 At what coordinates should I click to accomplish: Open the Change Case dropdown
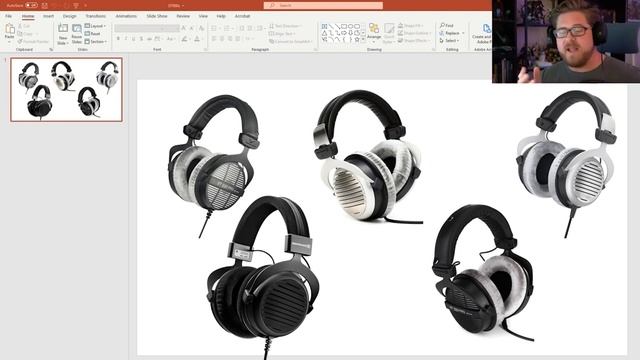[x=171, y=39]
